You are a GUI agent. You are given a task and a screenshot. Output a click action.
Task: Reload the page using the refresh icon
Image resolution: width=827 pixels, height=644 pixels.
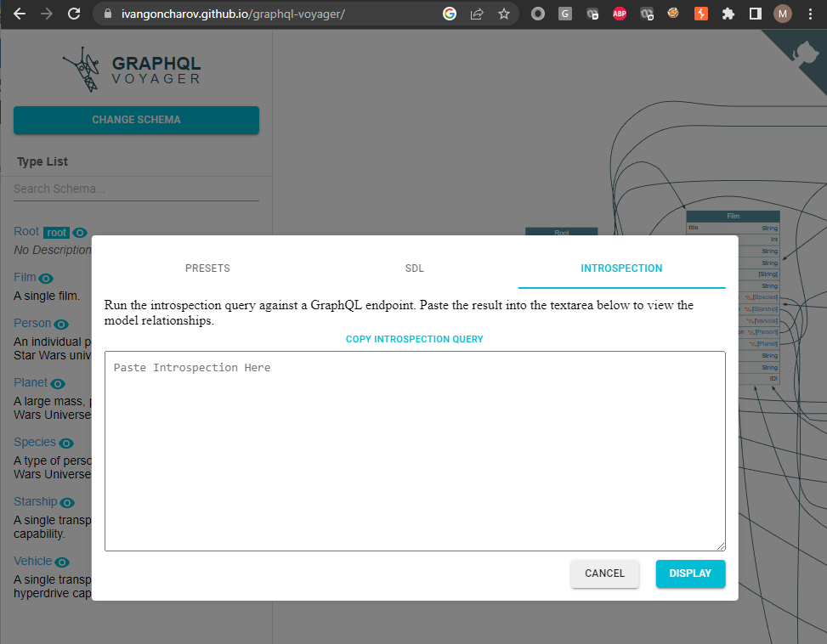[73, 14]
